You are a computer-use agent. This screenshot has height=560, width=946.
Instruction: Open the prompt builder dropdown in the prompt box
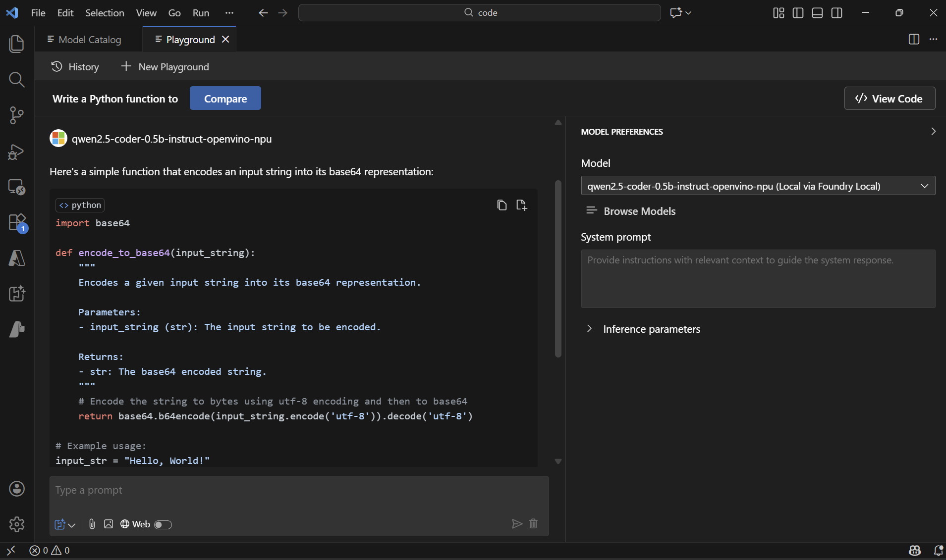[x=64, y=524]
